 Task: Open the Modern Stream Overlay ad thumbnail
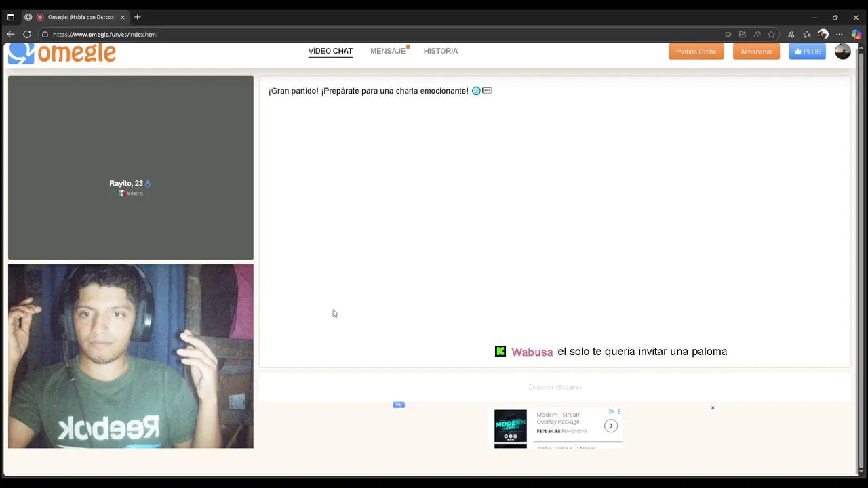(510, 426)
